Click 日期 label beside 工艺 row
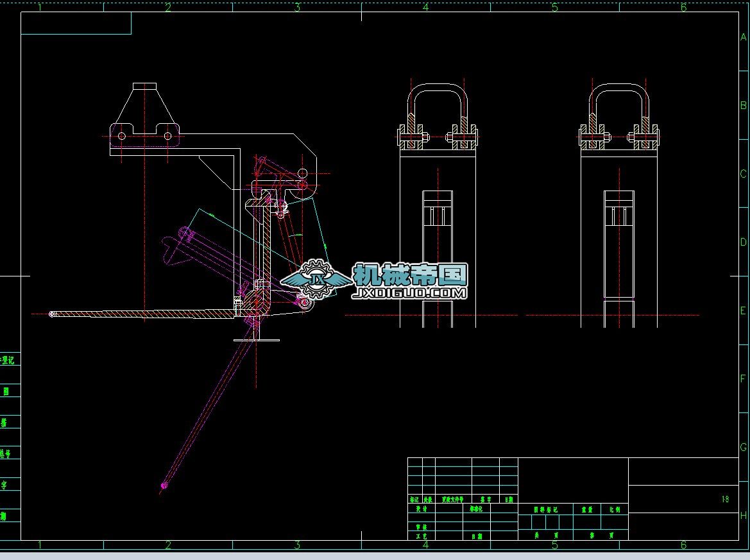 click(x=477, y=536)
